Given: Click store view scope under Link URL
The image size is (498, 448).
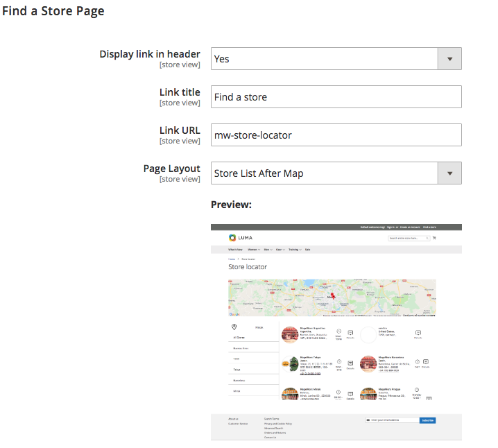Looking at the screenshot, I should point(180,141).
